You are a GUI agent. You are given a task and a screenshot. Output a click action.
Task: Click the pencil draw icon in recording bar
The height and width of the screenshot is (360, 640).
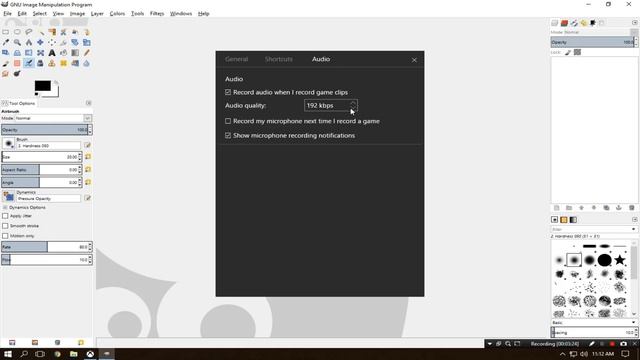(591, 344)
